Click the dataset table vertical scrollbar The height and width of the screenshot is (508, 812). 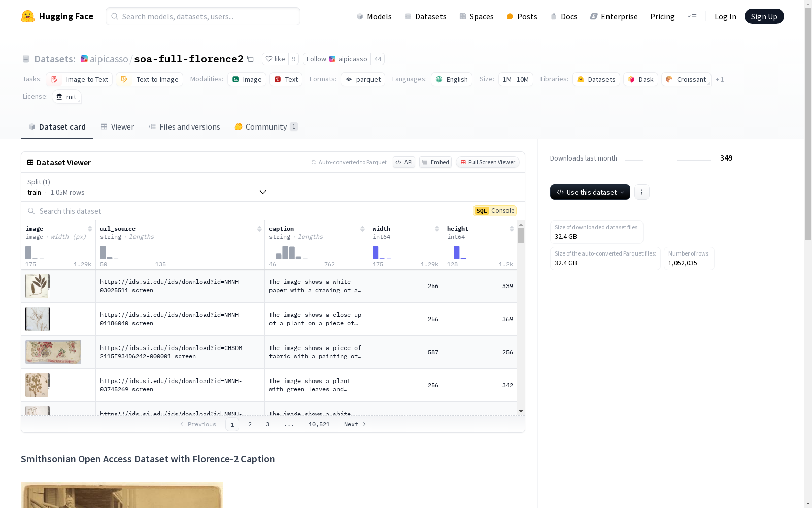(x=521, y=236)
